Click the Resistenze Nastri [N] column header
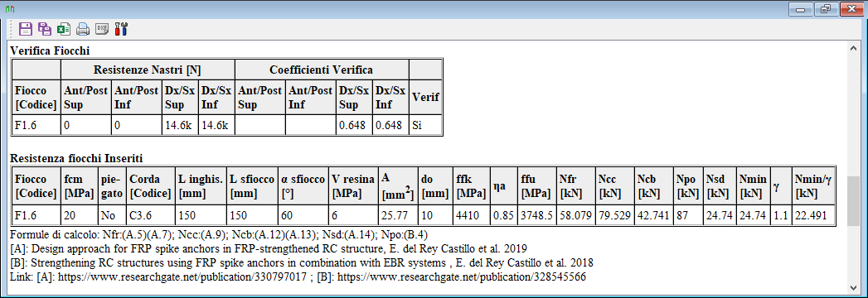Image resolution: width=868 pixels, height=298 pixels. [148, 70]
